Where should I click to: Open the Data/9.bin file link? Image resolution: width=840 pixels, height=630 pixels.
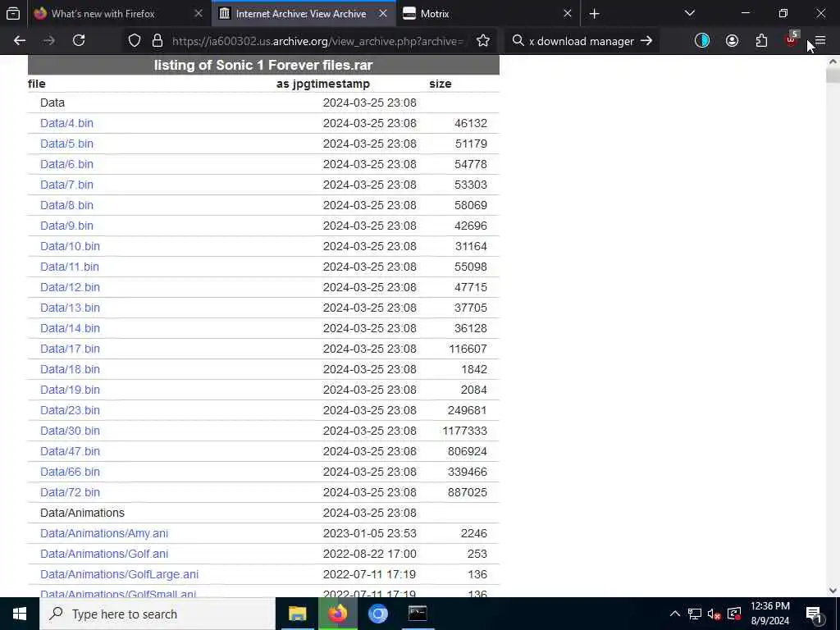(x=67, y=226)
